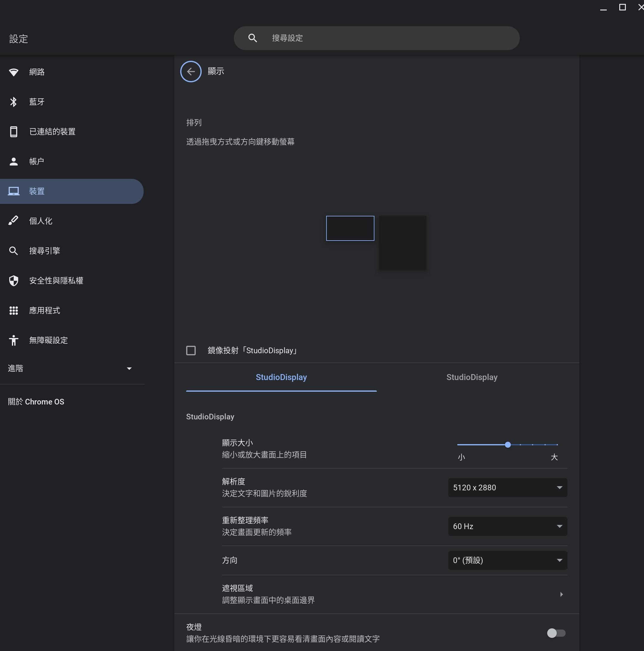Set display size slider to 小 end
The image size is (644, 651).
[458, 445]
